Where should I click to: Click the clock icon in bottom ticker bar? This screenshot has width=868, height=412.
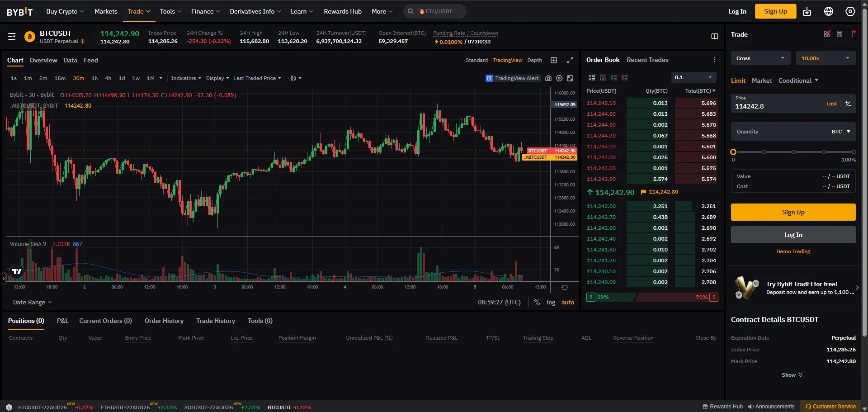9,407
